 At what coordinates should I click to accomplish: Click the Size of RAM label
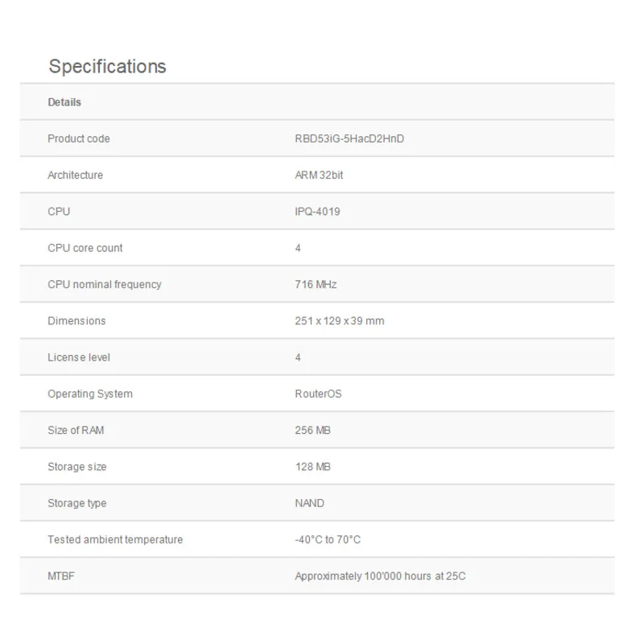click(x=76, y=430)
